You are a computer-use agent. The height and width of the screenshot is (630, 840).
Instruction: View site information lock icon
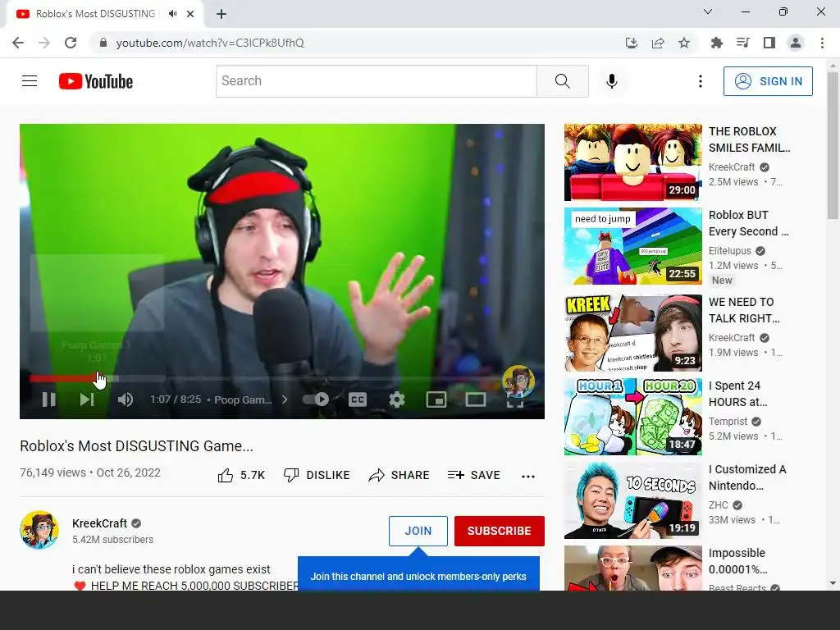point(103,43)
